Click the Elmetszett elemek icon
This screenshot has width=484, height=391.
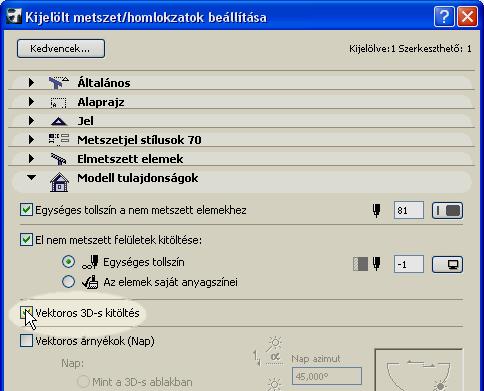tap(59, 159)
